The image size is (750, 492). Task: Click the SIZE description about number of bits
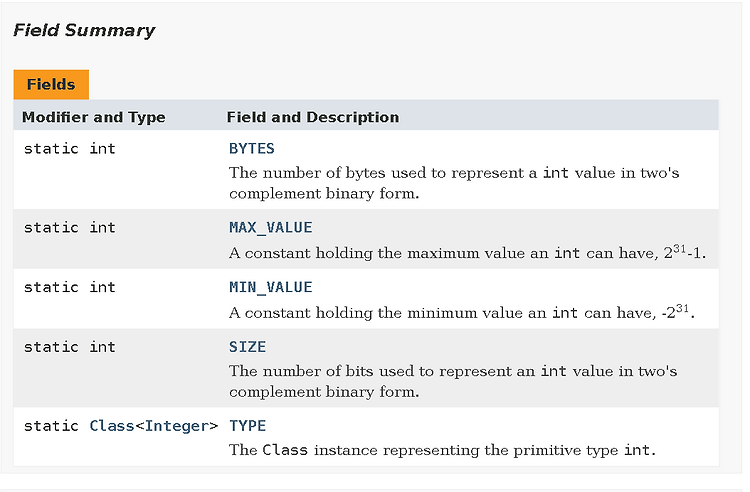[x=453, y=382]
